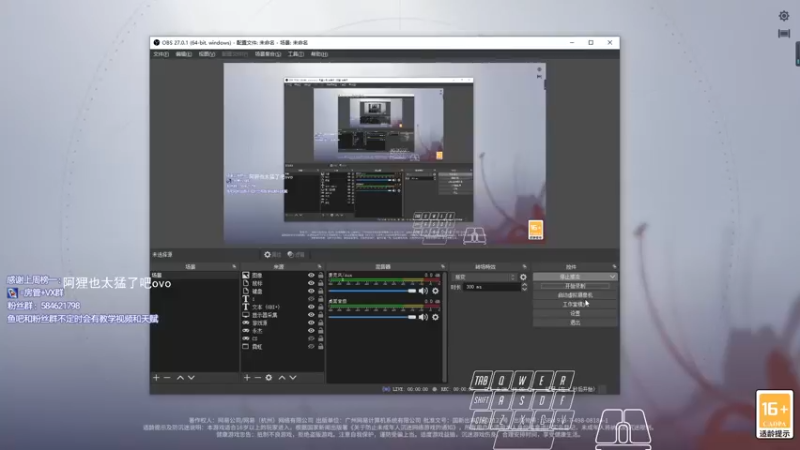
Task: Open source Filters button in toolbar
Action: pos(296,255)
